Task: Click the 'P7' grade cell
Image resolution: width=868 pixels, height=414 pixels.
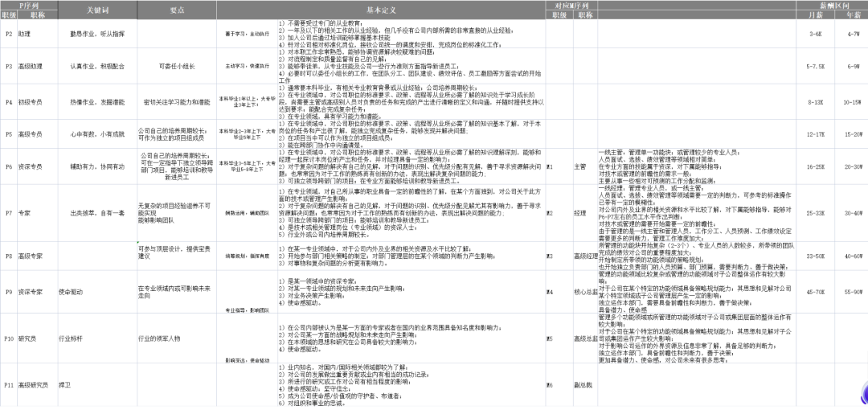Action: coord(8,212)
